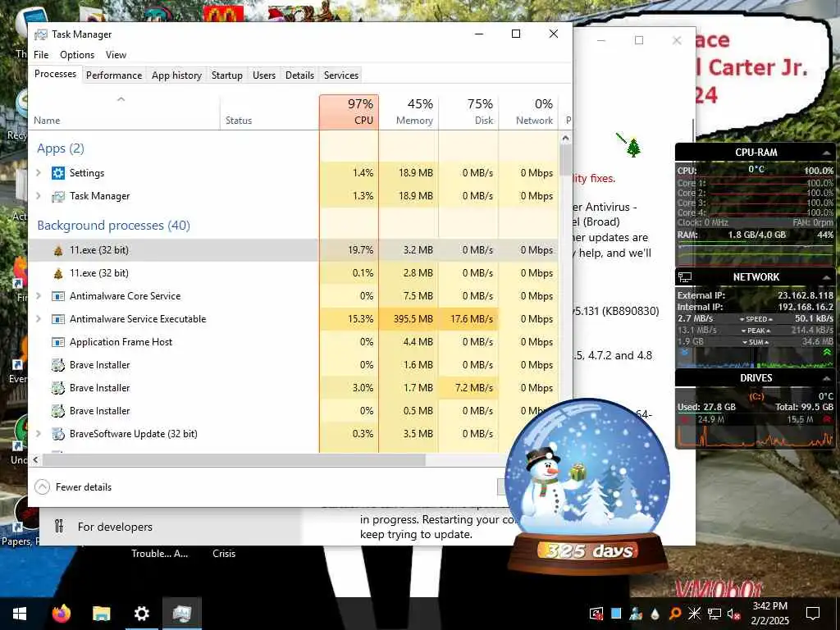The image size is (840, 630).
Task: Open the View menu
Action: (116, 55)
